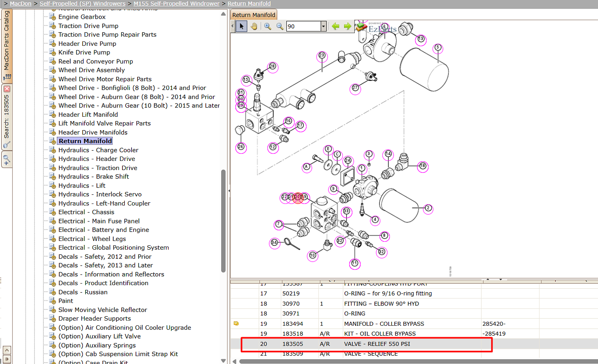Click the parts list horizontal scrollbar
Image resolution: width=598 pixels, height=364 pixels.
coord(419,361)
